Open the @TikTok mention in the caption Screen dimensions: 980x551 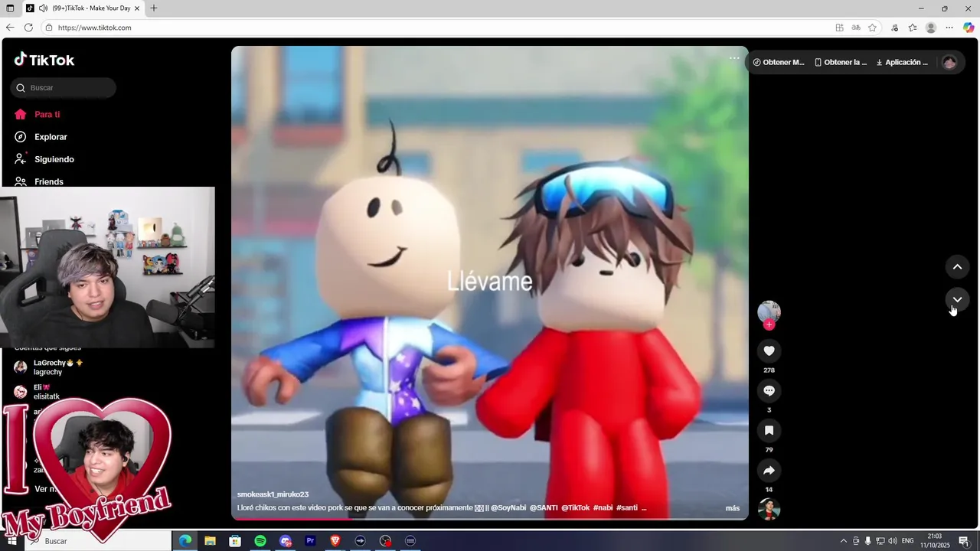pyautogui.click(x=576, y=507)
